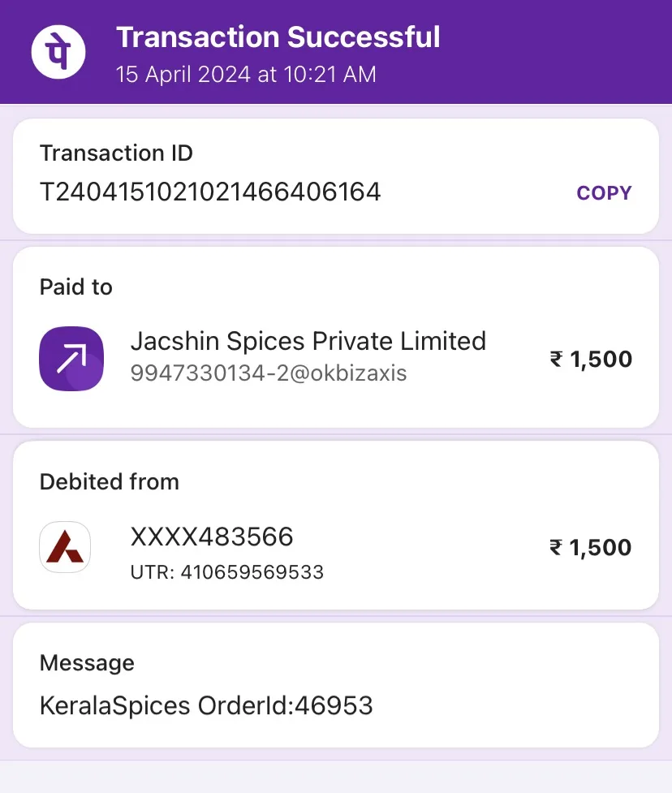Tap the Transaction Successful heading
Screen dimensions: 672x793
click(278, 37)
